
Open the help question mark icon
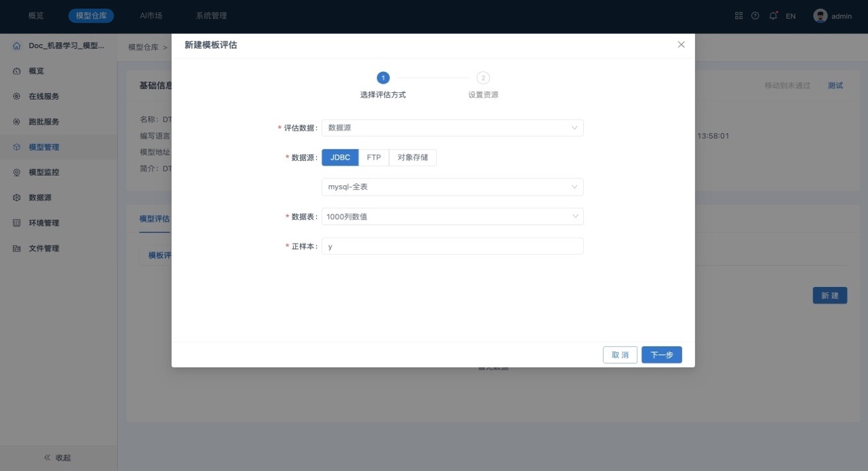pyautogui.click(x=755, y=16)
